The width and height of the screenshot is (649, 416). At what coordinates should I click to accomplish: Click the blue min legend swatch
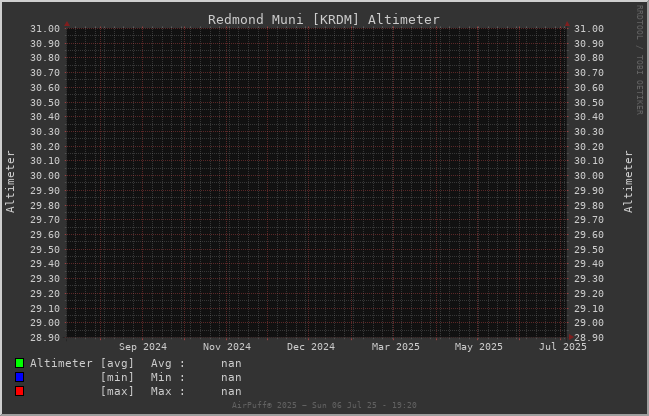click(19, 377)
